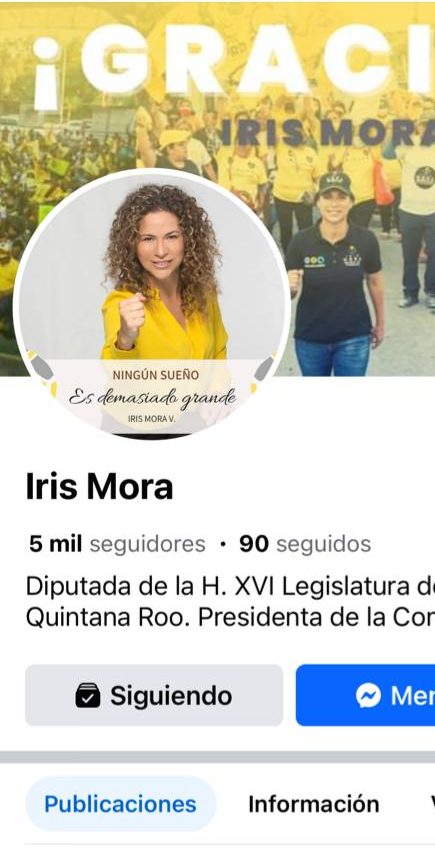The image size is (435, 853).
Task: Open the 5 mil seguidores list
Action: click(x=117, y=544)
